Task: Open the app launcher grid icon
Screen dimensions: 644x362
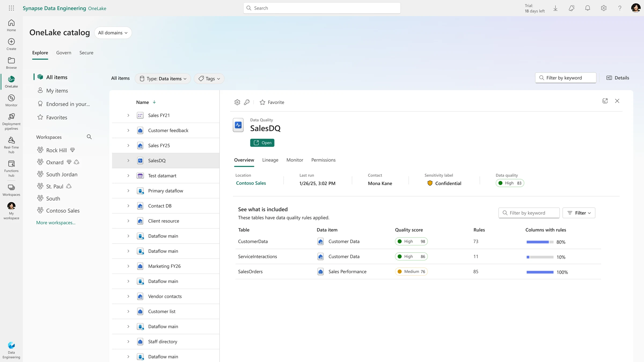Action: 11,8
